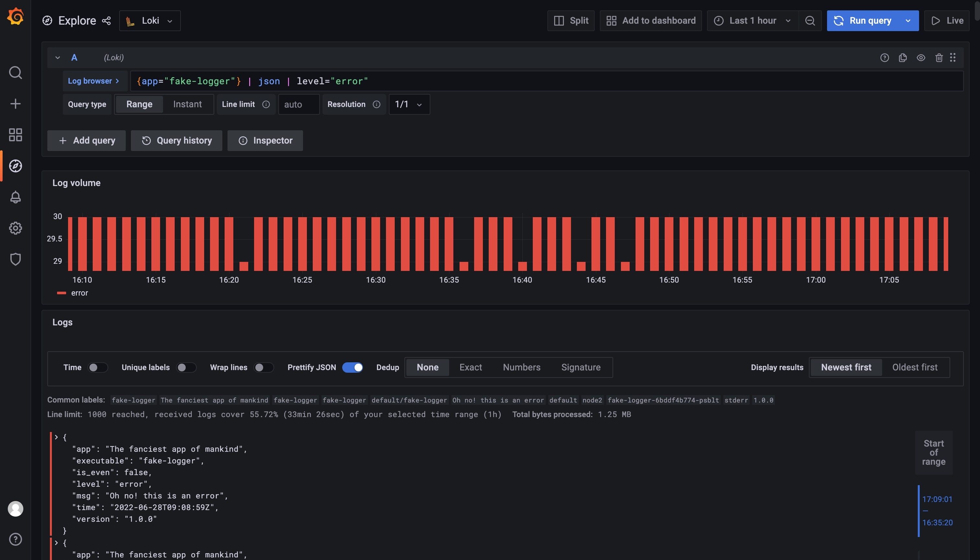This screenshot has height=560, width=980.
Task: Click the LogQL query editor field
Action: pos(546,81)
